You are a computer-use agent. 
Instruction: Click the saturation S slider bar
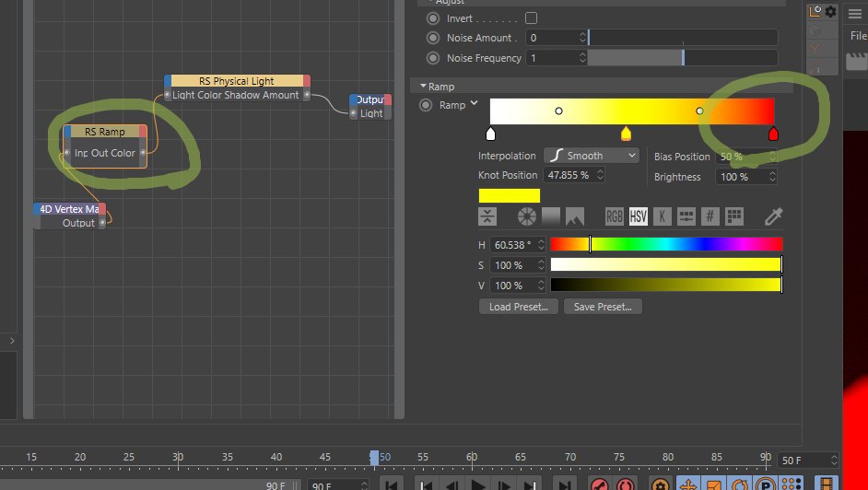(666, 265)
